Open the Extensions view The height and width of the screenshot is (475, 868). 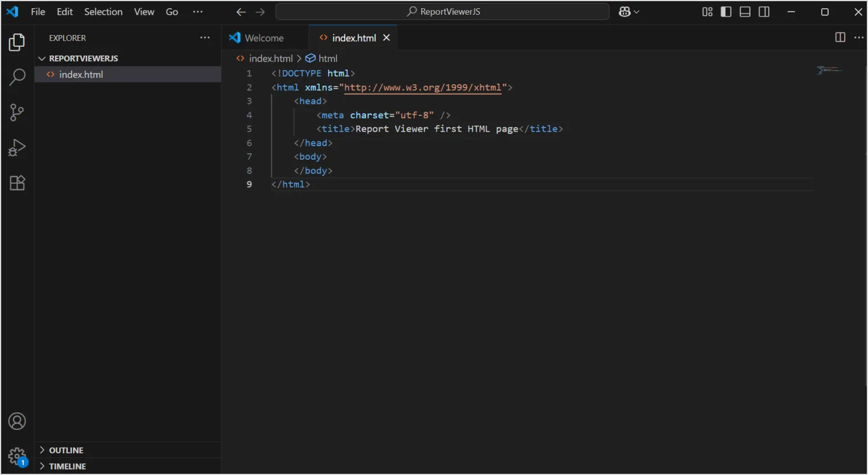[16, 183]
